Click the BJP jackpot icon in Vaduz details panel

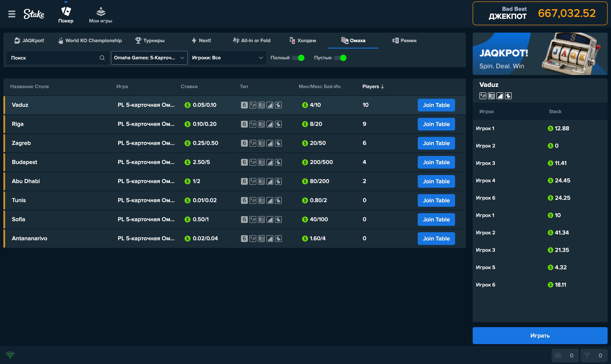[x=483, y=96]
